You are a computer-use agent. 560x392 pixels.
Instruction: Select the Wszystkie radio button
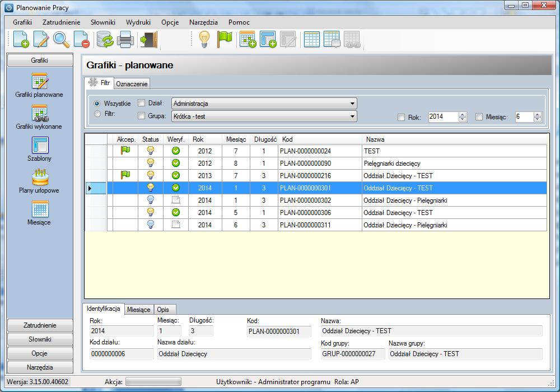(x=97, y=104)
